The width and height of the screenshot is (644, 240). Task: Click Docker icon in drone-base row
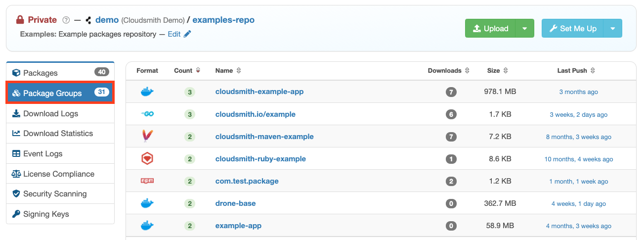pyautogui.click(x=147, y=203)
